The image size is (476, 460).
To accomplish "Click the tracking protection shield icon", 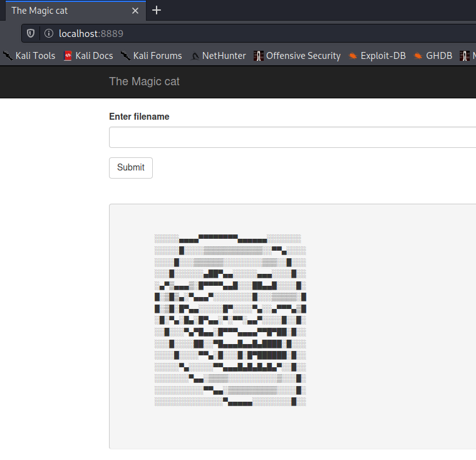I will point(31,33).
